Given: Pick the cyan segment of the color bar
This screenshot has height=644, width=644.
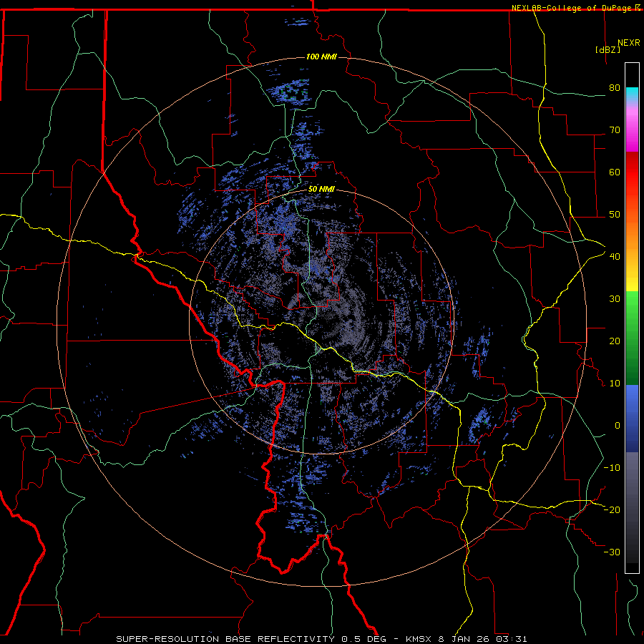Looking at the screenshot, I should 632,94.
